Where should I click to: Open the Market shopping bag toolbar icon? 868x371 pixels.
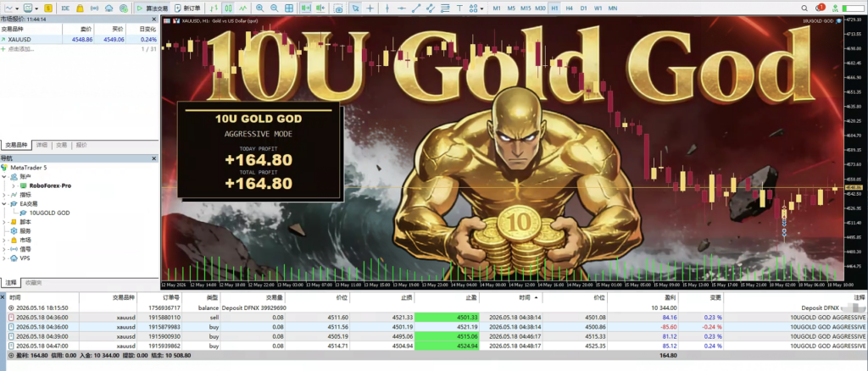tap(80, 8)
